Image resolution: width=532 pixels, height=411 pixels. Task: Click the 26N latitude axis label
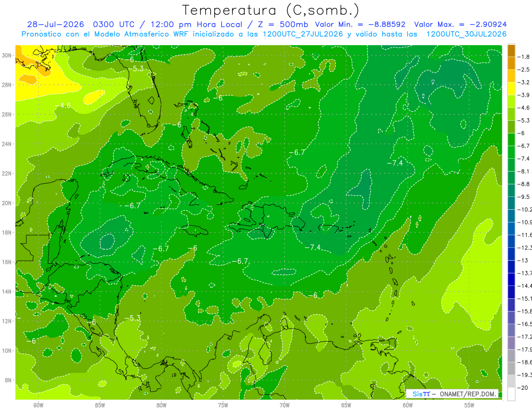(x=8, y=114)
